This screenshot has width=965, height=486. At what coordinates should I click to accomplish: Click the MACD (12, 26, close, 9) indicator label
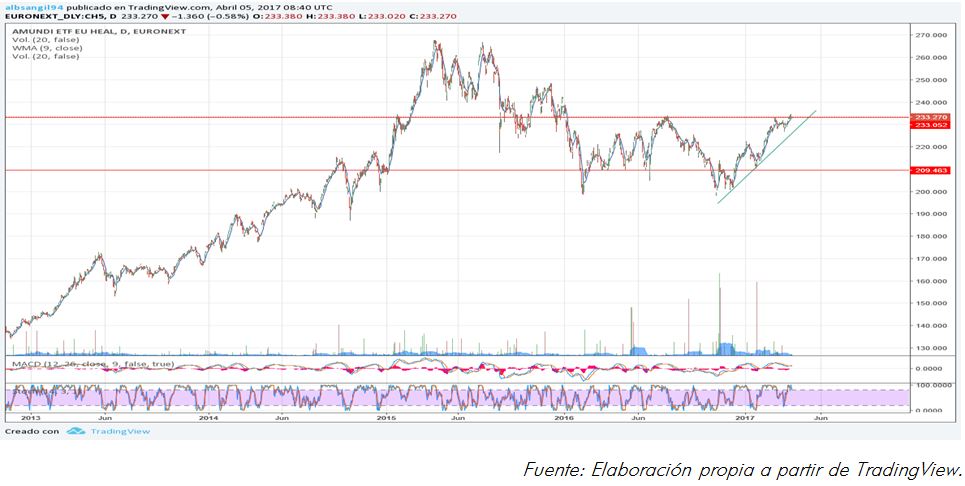(x=93, y=364)
